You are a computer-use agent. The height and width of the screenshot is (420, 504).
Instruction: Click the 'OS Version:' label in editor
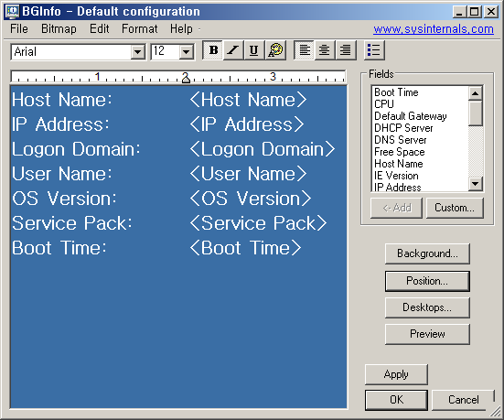[64, 199]
